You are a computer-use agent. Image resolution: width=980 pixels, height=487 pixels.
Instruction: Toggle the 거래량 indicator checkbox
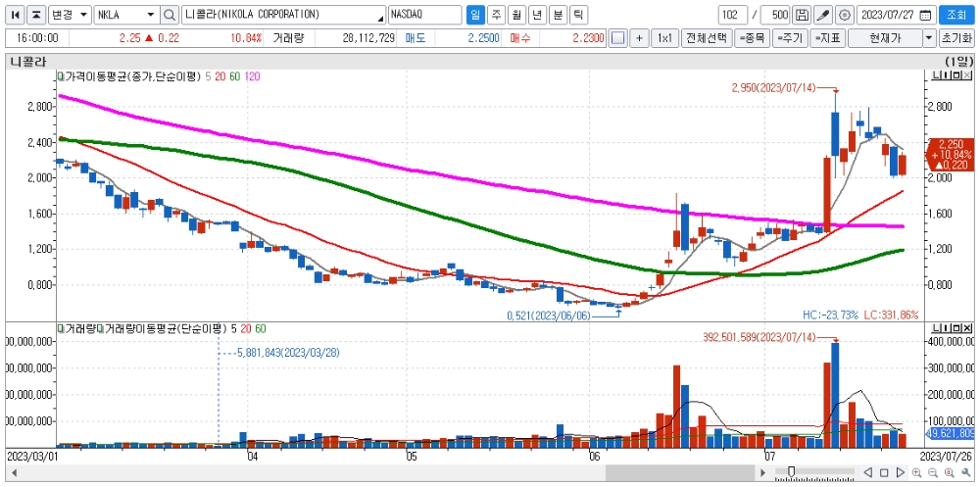(x=61, y=329)
